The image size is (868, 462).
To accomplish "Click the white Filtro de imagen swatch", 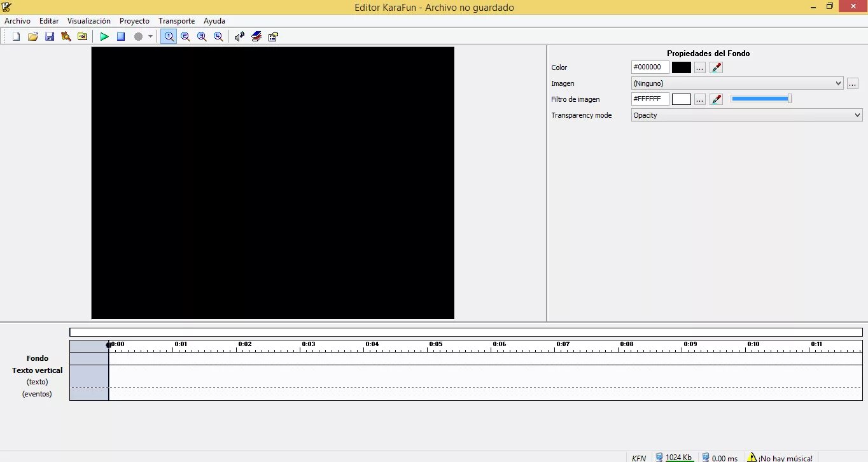I will pyautogui.click(x=682, y=99).
